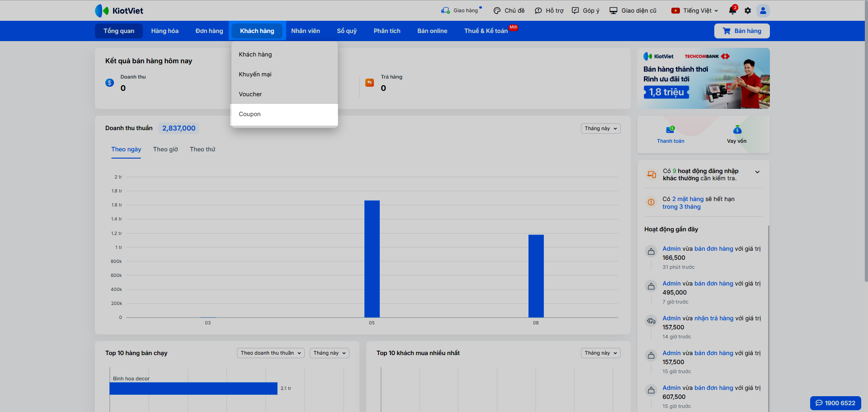Open the settings gear

click(x=748, y=10)
